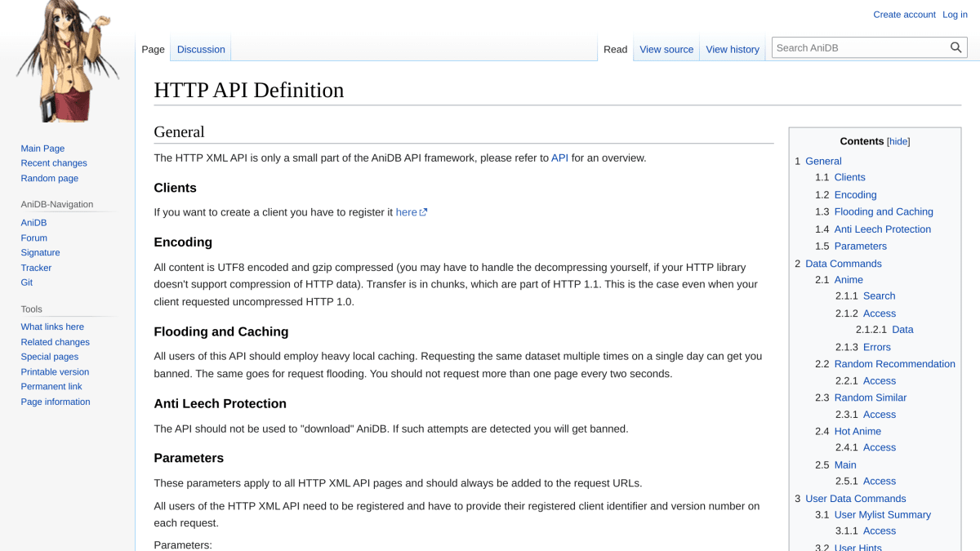Image resolution: width=980 pixels, height=551 pixels.
Task: Jump to contents entry 2.5.1 Access
Action: pyautogui.click(x=866, y=481)
